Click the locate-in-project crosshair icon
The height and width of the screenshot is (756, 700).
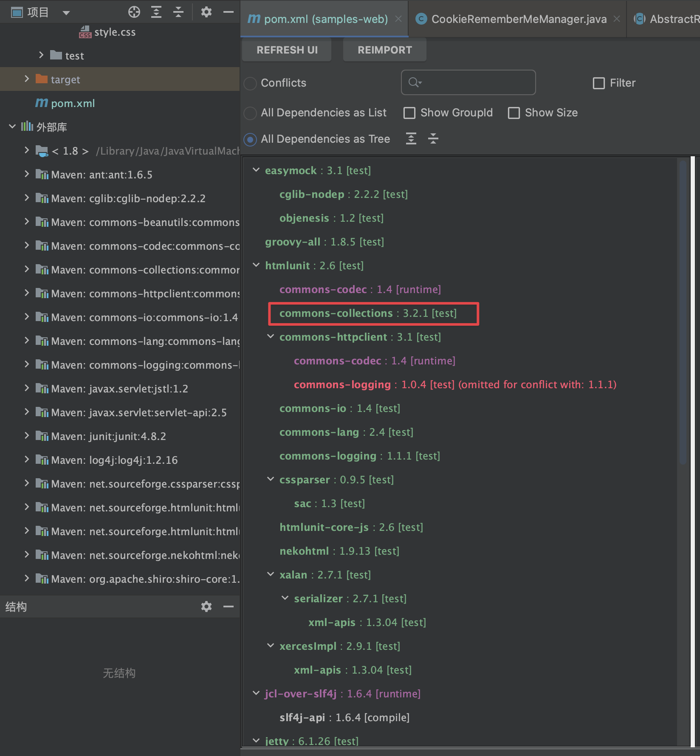[134, 12]
